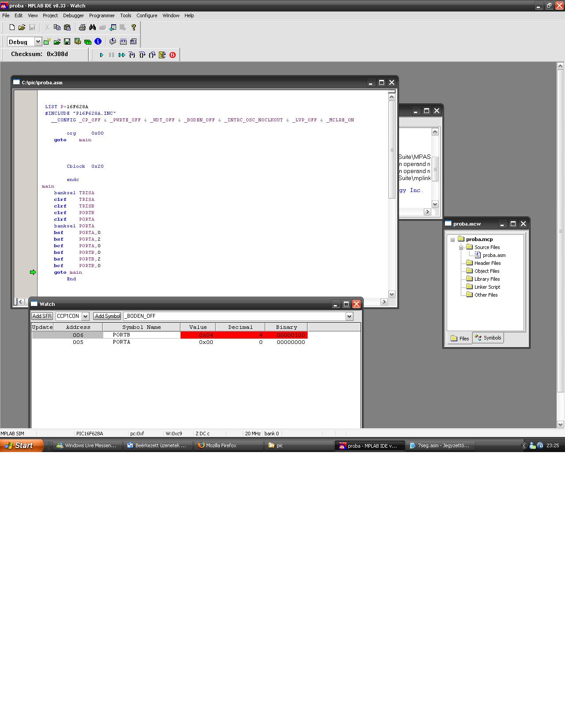Open Windows Live Messenger taskbar item
This screenshot has width=565, height=728.
pos(87,445)
